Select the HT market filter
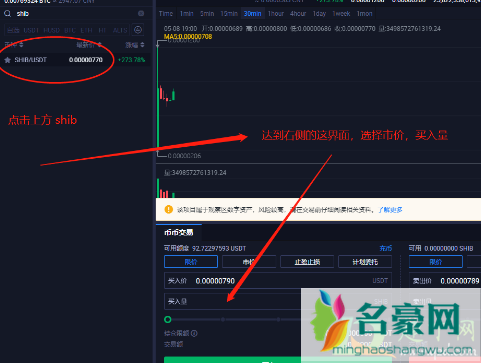This screenshot has height=363, width=481. click(x=102, y=30)
